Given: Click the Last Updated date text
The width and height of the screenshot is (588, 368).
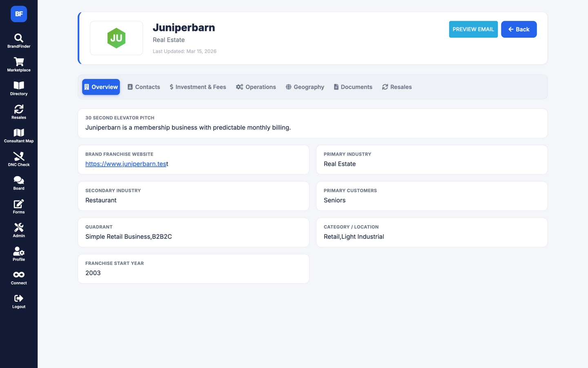Looking at the screenshot, I should pyautogui.click(x=185, y=51).
